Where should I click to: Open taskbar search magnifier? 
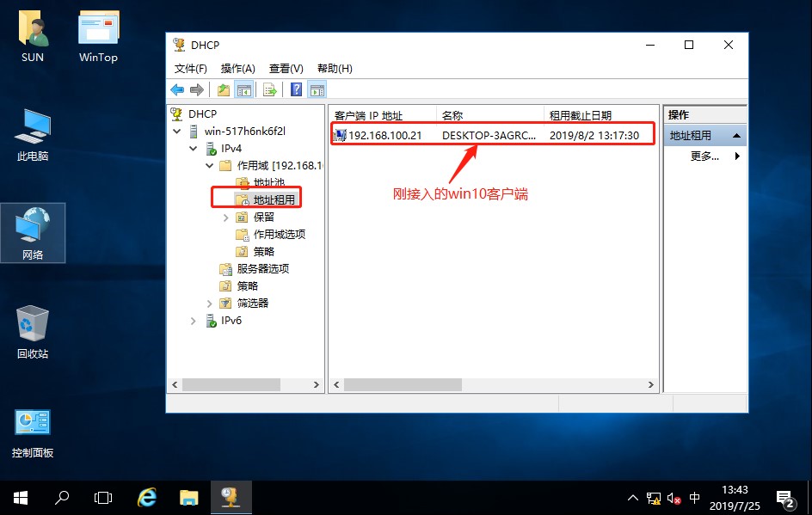62,498
